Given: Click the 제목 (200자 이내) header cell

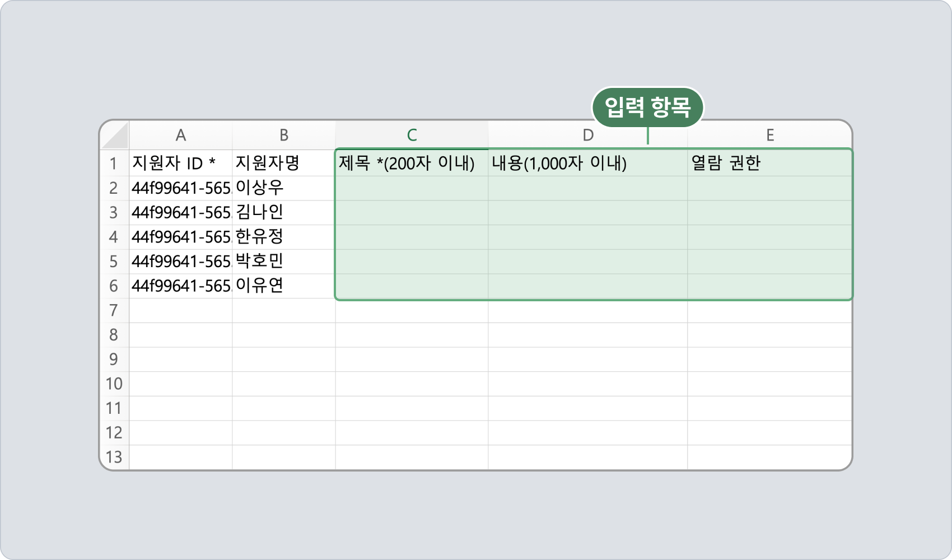Looking at the screenshot, I should 412,164.
